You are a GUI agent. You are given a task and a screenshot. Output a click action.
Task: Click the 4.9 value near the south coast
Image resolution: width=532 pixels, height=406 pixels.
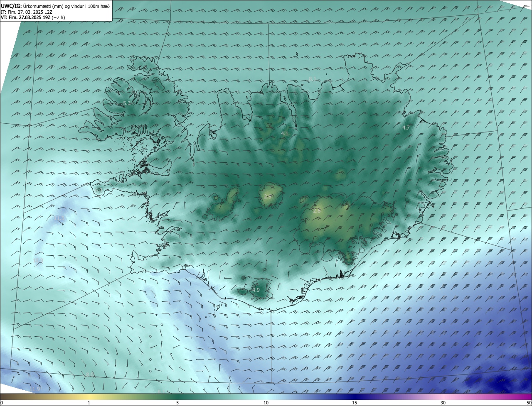(256, 290)
